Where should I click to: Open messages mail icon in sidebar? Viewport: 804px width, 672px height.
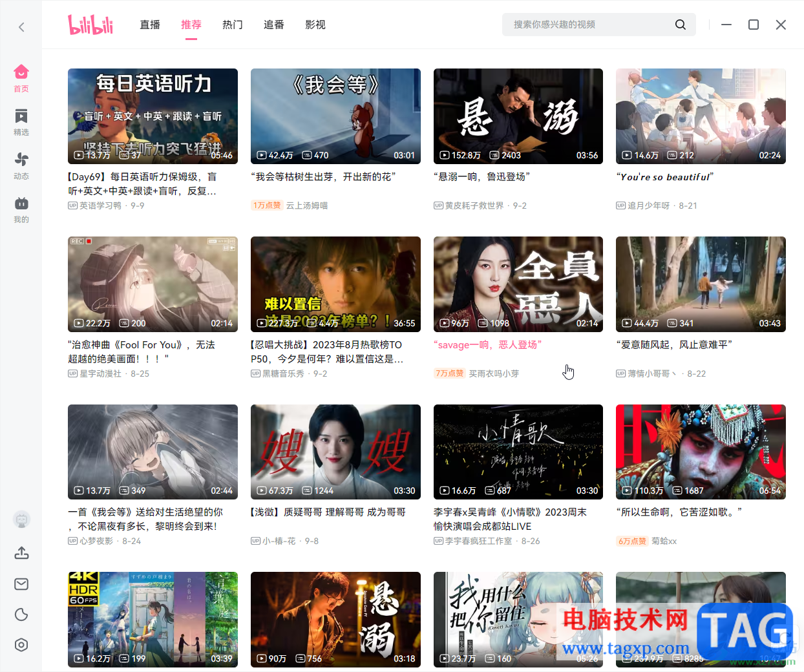pyautogui.click(x=21, y=584)
